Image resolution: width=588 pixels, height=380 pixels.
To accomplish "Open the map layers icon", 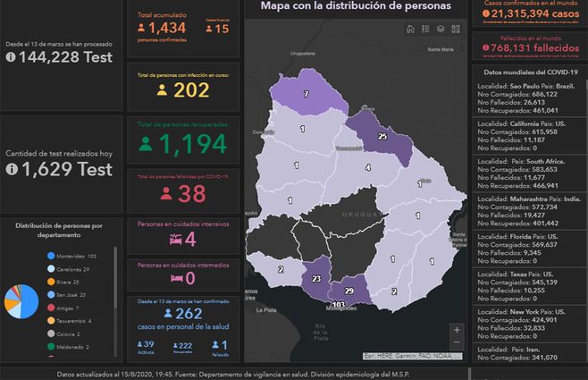I will pyautogui.click(x=441, y=30).
